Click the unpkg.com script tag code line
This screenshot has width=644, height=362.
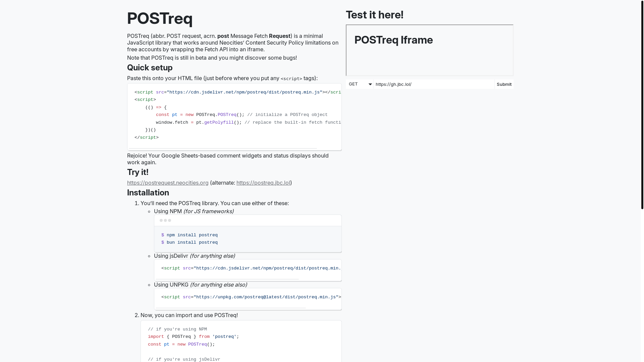pyautogui.click(x=251, y=297)
